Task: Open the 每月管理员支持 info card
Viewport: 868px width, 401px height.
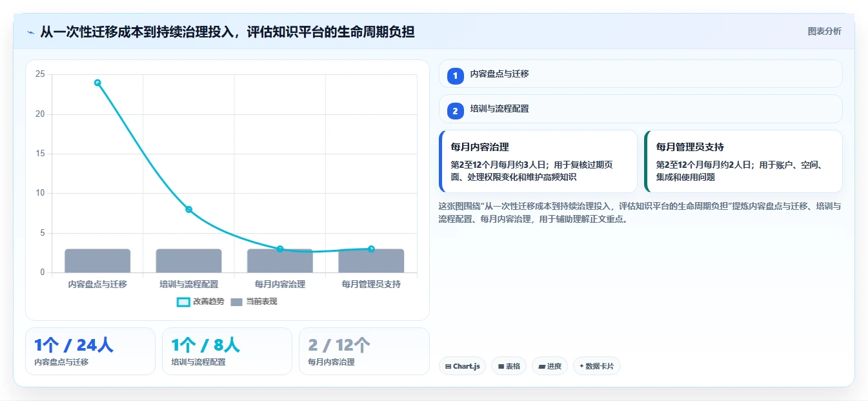Action: [743, 161]
